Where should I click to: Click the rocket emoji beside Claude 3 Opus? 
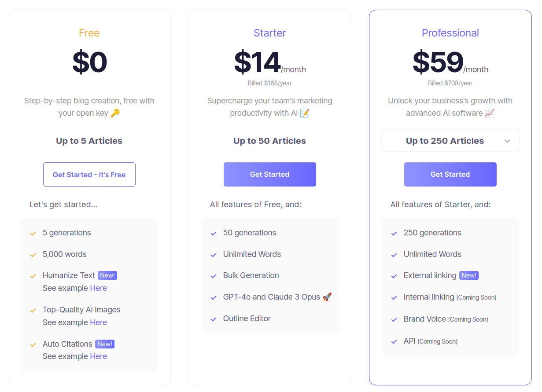[x=327, y=297]
